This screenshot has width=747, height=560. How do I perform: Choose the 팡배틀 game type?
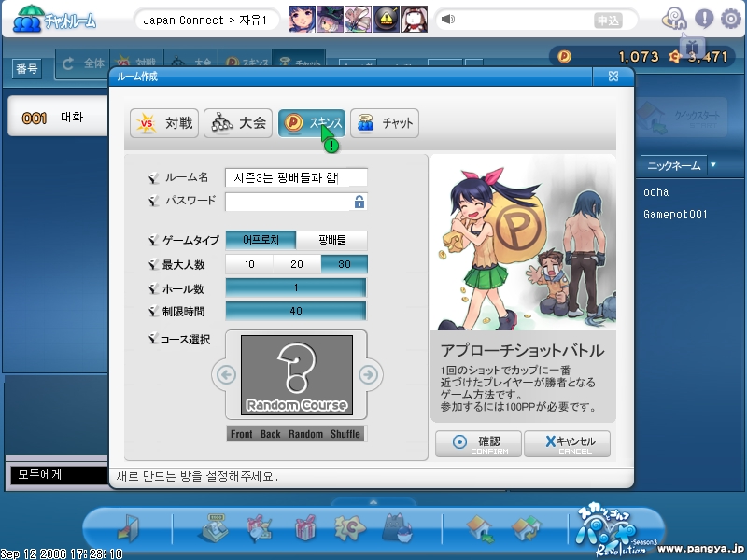click(x=331, y=240)
